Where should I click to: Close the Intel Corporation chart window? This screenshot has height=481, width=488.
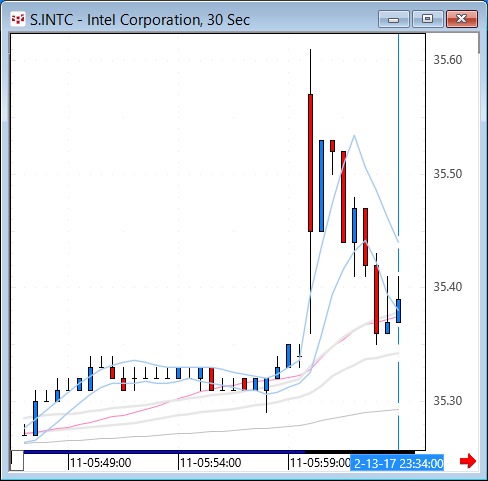click(x=462, y=19)
